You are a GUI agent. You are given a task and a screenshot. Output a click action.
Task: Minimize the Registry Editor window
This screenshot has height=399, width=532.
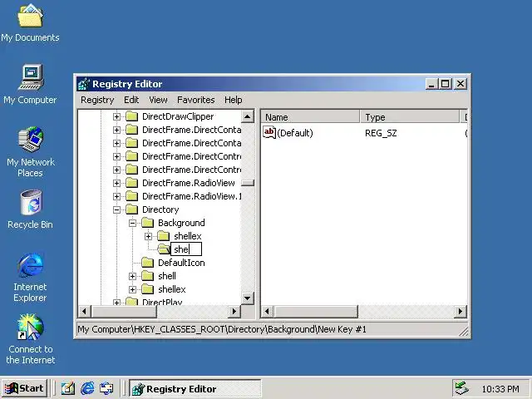click(431, 84)
